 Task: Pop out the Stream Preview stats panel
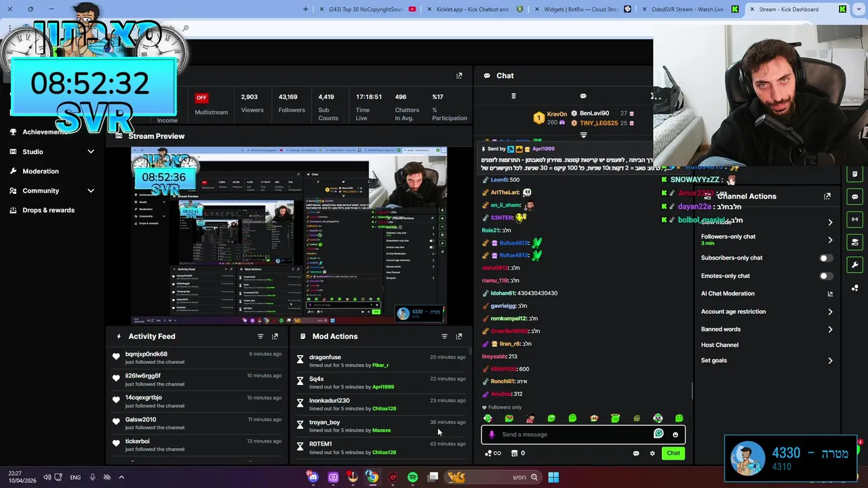459,76
